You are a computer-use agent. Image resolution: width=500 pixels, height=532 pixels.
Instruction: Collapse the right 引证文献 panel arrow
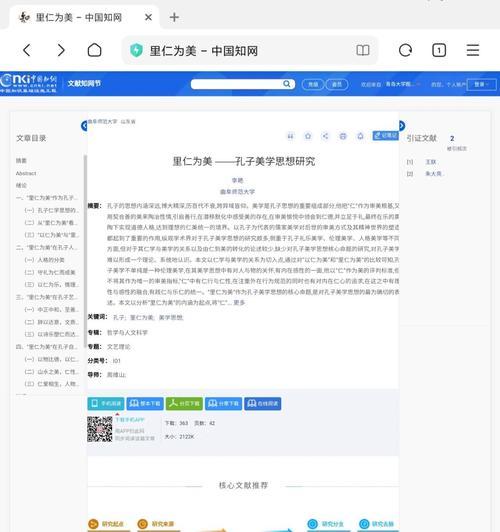click(x=402, y=126)
